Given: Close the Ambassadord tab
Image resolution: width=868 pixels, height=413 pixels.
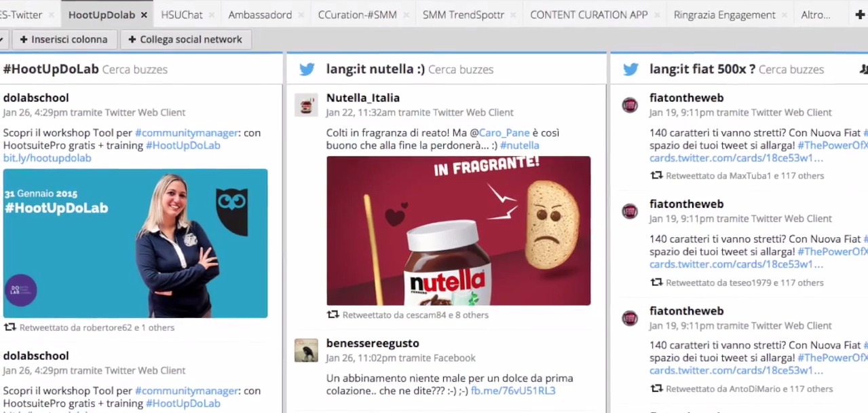Looking at the screenshot, I should tap(301, 15).
